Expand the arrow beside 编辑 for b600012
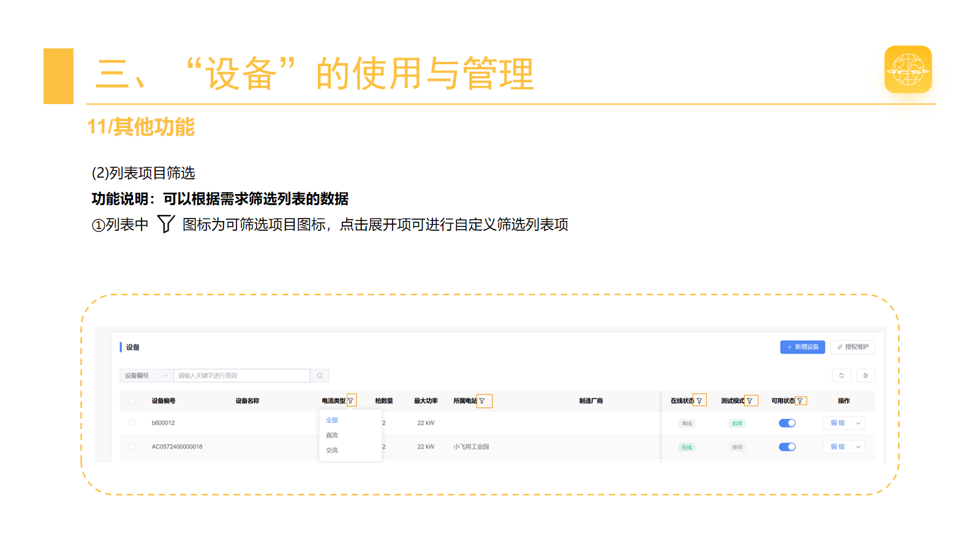 click(x=858, y=423)
